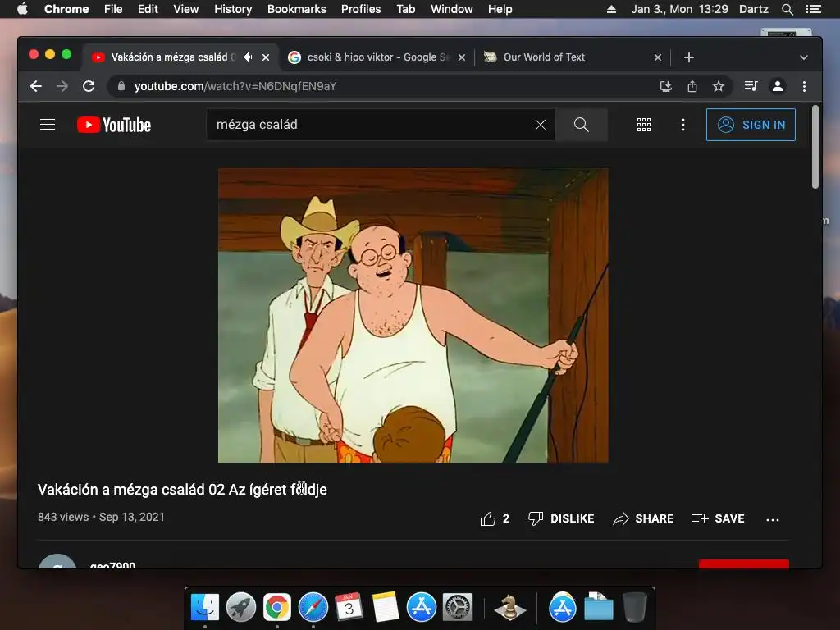Open the media controls icon in toolbar
Screen dimensions: 840x630
[x=751, y=86]
